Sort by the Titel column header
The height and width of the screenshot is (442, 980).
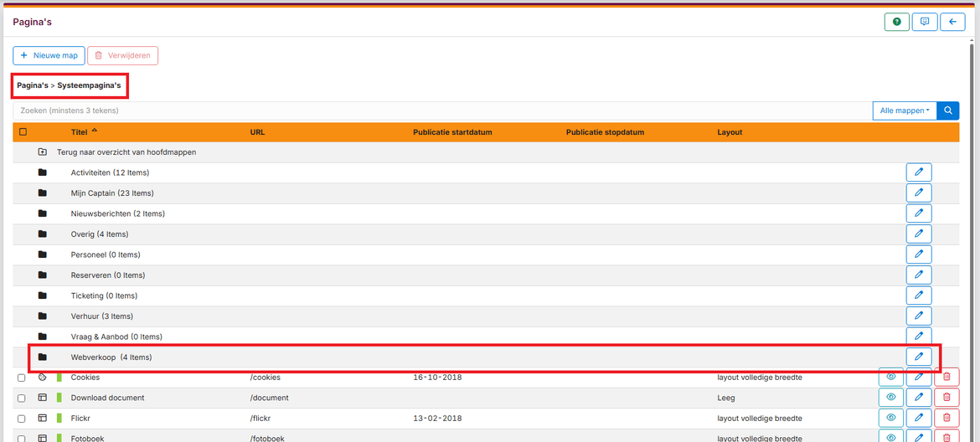80,132
